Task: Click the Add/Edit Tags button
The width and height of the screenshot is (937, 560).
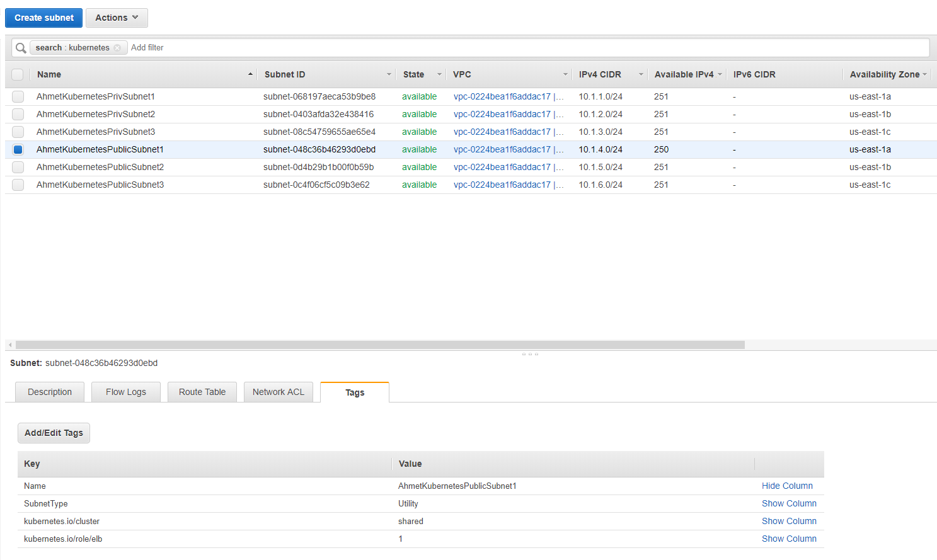Action: click(54, 433)
